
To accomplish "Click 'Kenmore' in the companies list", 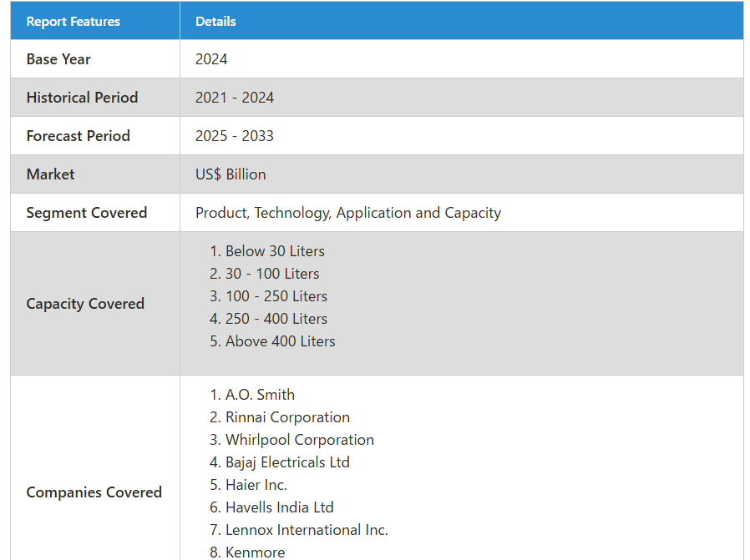I will coord(256,552).
